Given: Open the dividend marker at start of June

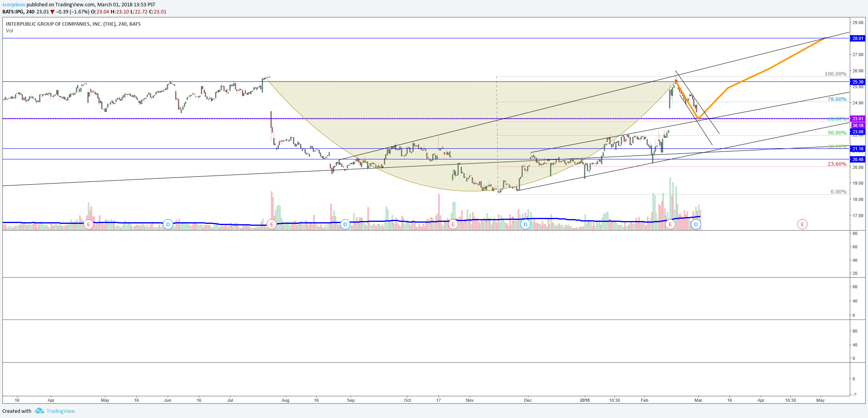Looking at the screenshot, I should 168,225.
